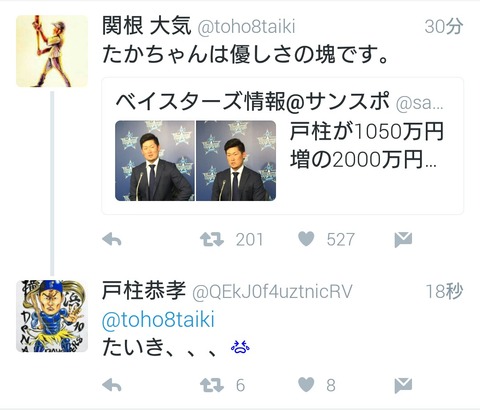Open the 18秒 timestamp

[444, 291]
